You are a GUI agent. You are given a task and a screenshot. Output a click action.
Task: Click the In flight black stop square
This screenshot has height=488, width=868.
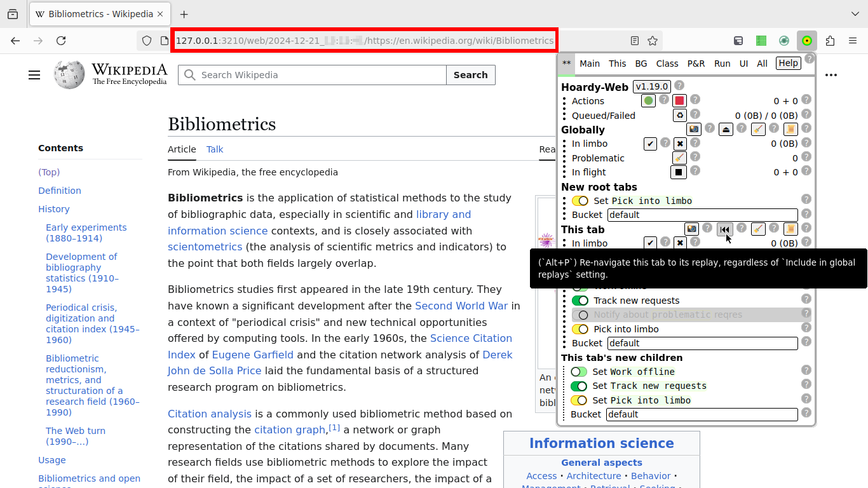[679, 172]
